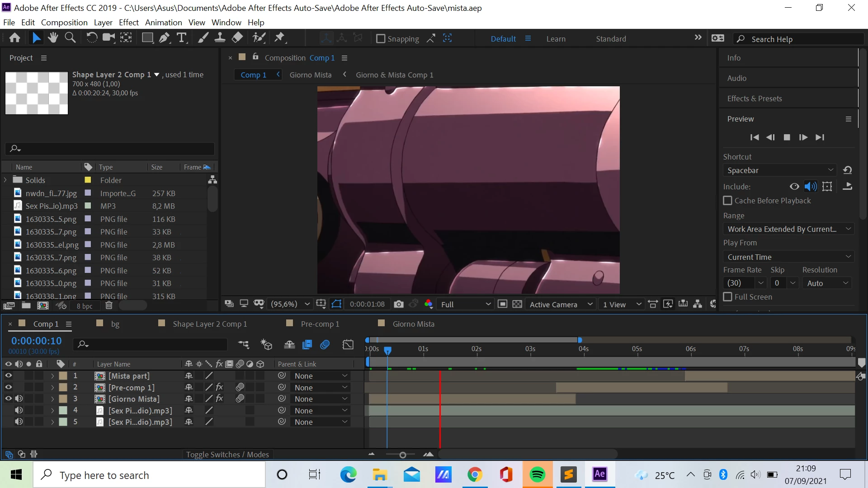Hide the Mista part layer
The width and height of the screenshot is (868, 488).
pyautogui.click(x=9, y=375)
